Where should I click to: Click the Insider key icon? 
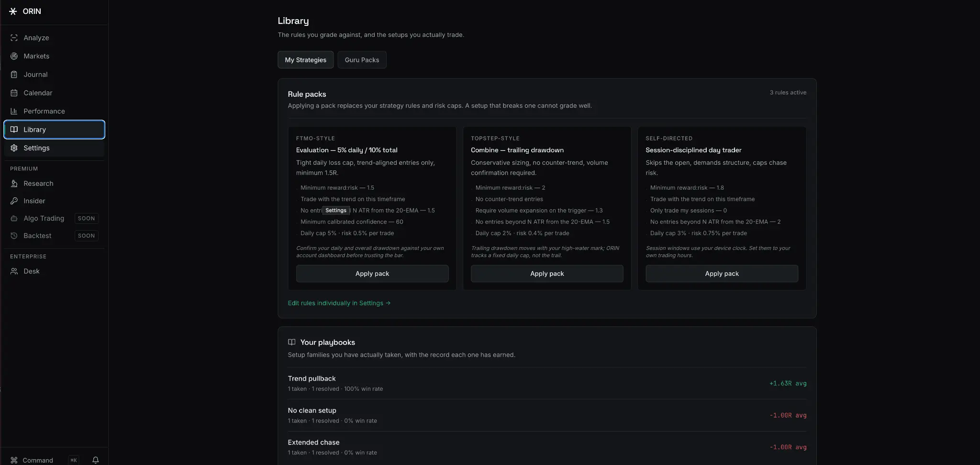pyautogui.click(x=14, y=201)
